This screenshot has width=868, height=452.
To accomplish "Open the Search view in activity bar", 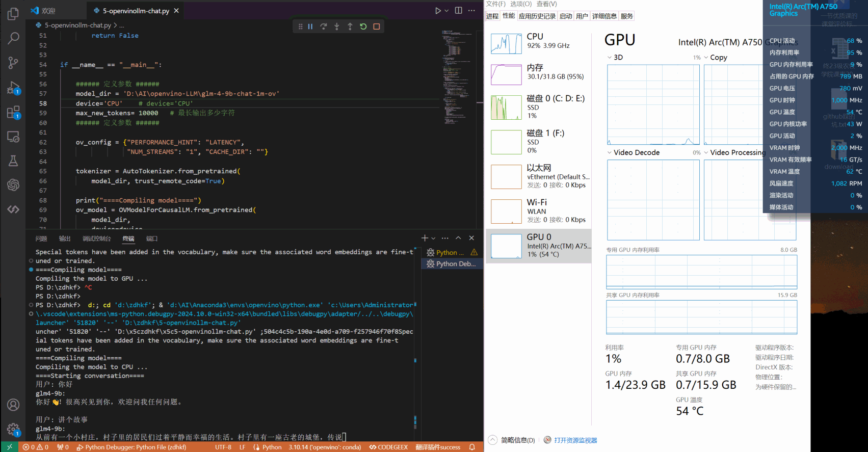I will coord(13,38).
